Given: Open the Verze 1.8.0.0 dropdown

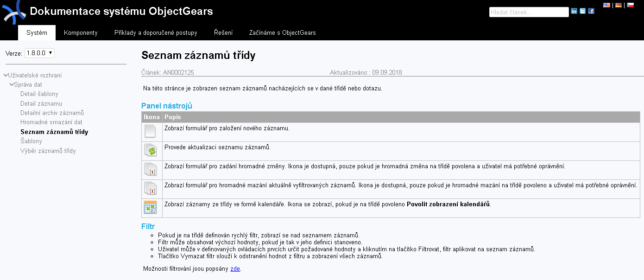Looking at the screenshot, I should click(x=39, y=53).
